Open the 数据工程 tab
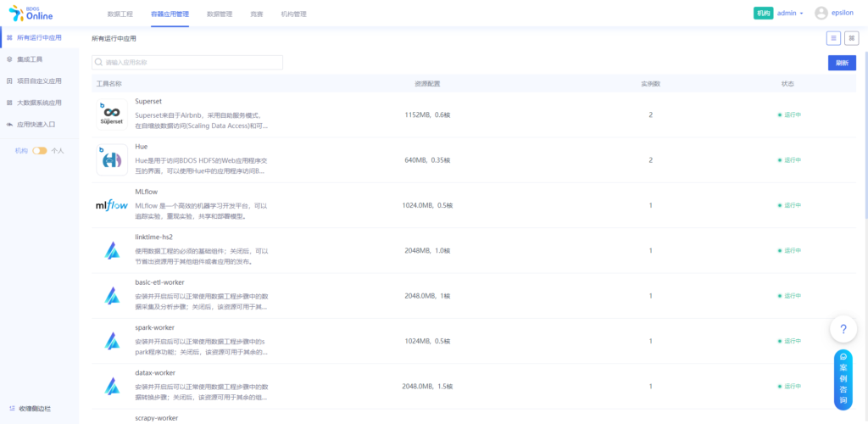The height and width of the screenshot is (424, 868). pyautogui.click(x=120, y=14)
